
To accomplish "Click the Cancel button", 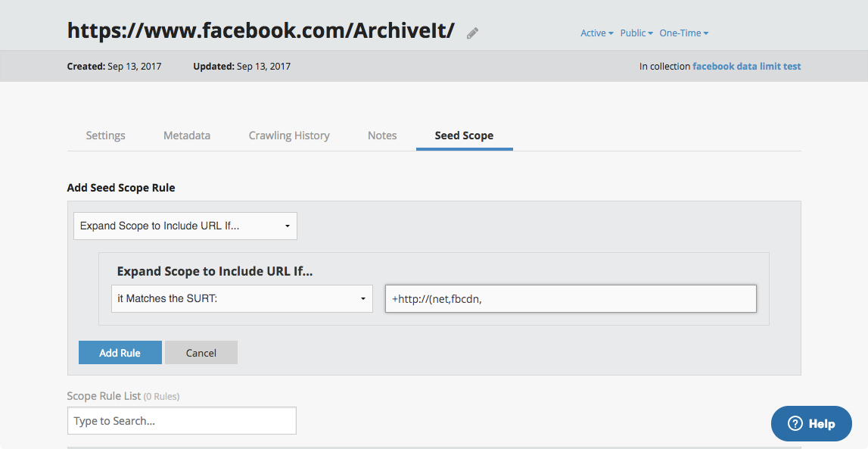I will tap(201, 353).
